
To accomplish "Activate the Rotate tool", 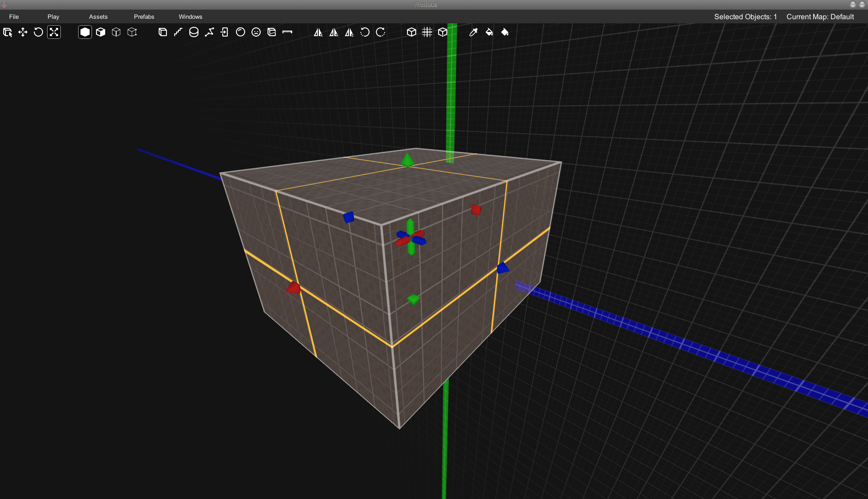I will pos(38,32).
